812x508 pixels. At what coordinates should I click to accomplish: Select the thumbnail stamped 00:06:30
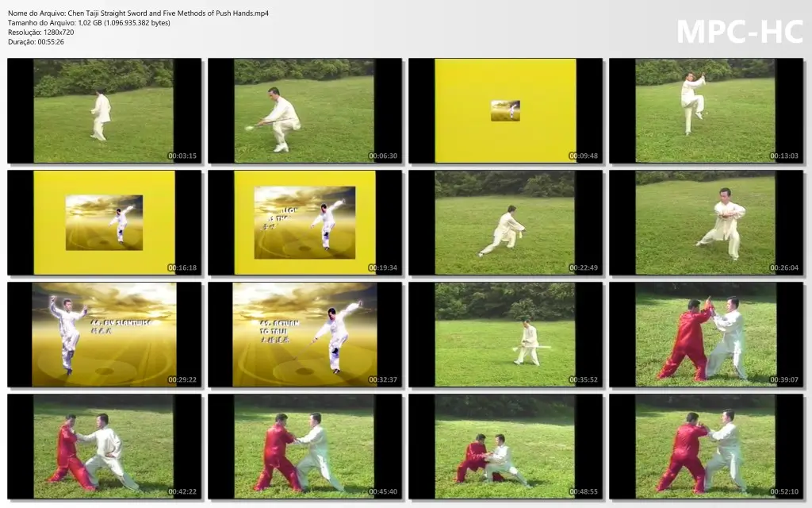tap(305, 111)
